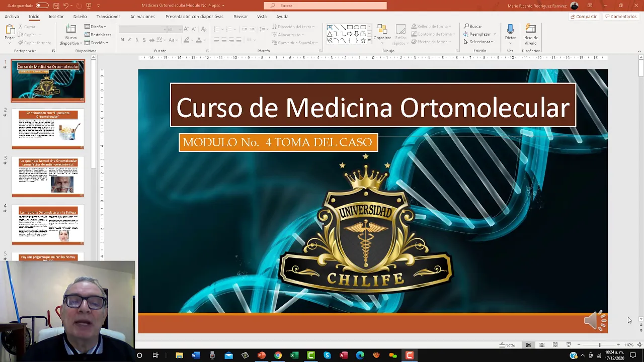
Task: Open the Archivo menu
Action: pos(12,17)
